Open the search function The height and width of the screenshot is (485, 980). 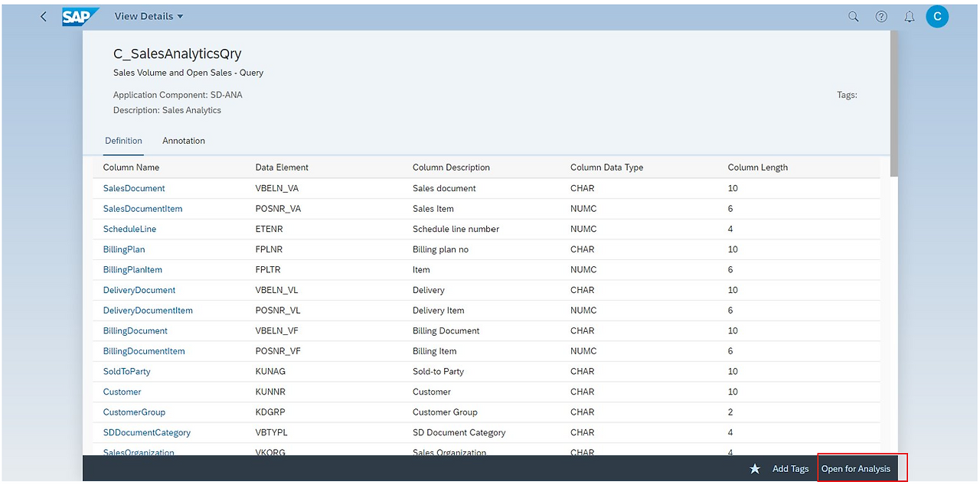(853, 16)
